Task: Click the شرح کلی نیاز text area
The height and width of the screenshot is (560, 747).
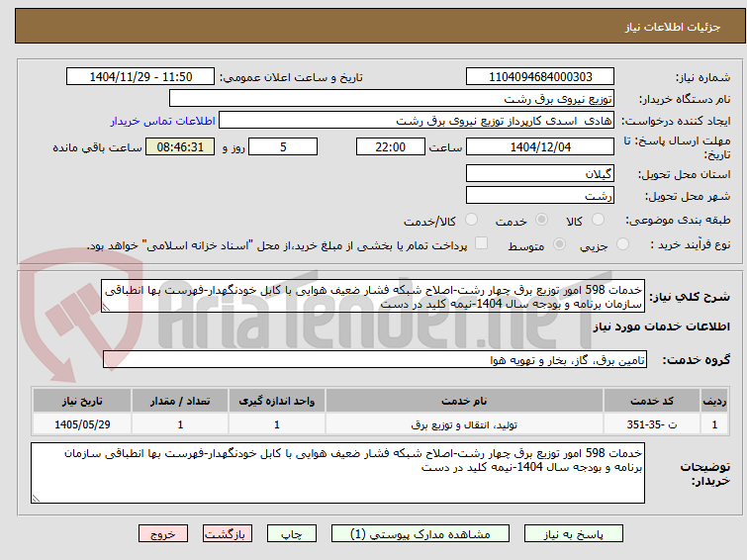Action: click(373, 297)
